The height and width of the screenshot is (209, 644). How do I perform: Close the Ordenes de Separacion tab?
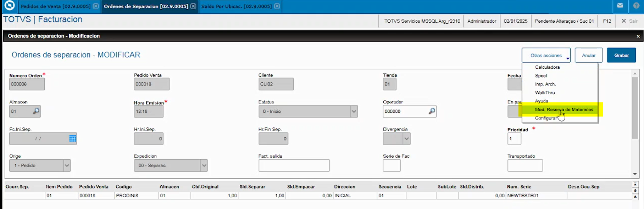pos(193,6)
